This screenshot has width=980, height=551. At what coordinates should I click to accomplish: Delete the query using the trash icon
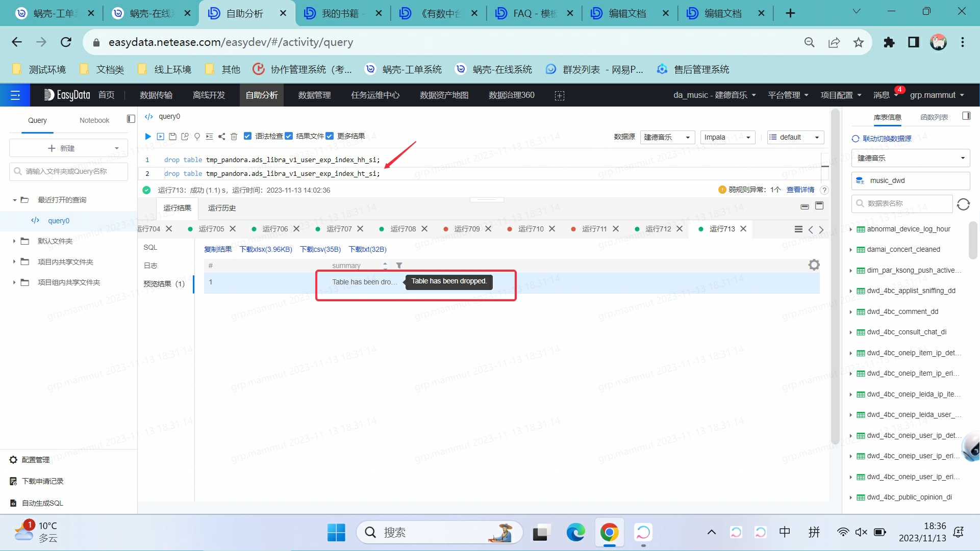[x=234, y=136]
